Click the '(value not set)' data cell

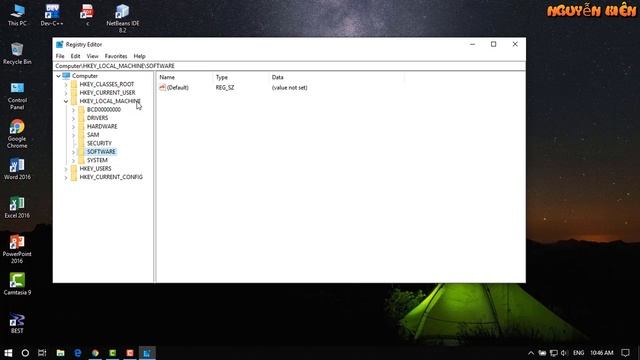coord(289,87)
